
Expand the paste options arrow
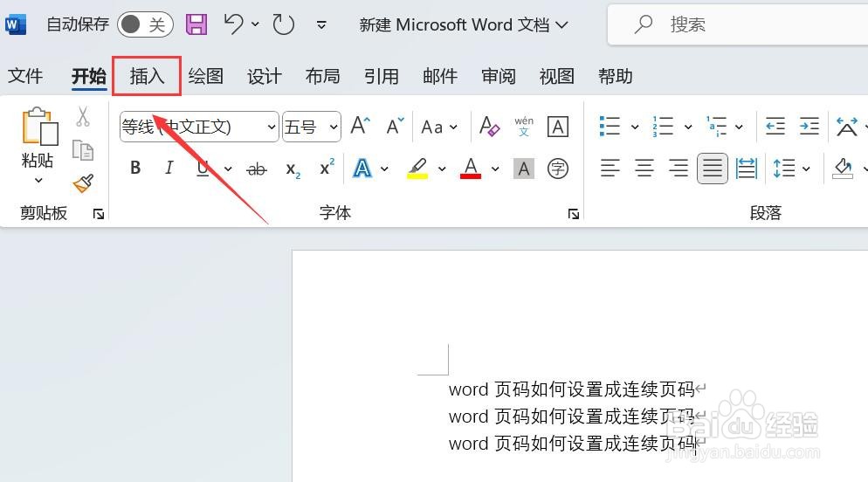tap(38, 180)
